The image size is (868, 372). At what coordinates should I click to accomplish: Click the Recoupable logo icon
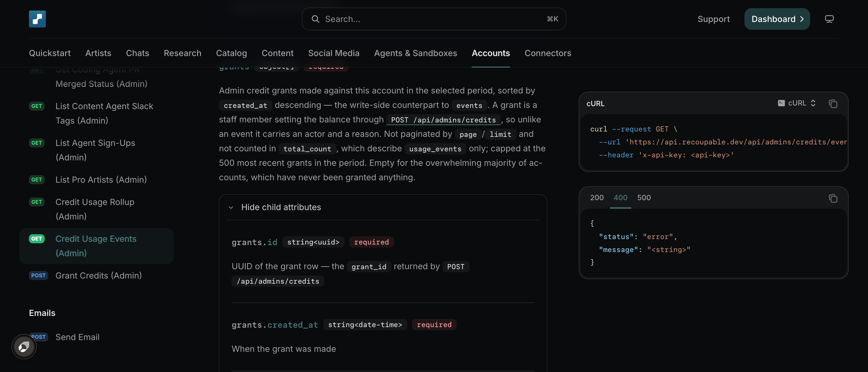(37, 19)
